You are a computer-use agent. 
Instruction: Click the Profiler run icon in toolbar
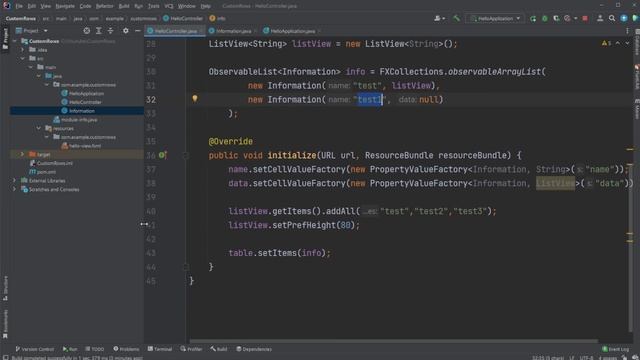(x=567, y=18)
